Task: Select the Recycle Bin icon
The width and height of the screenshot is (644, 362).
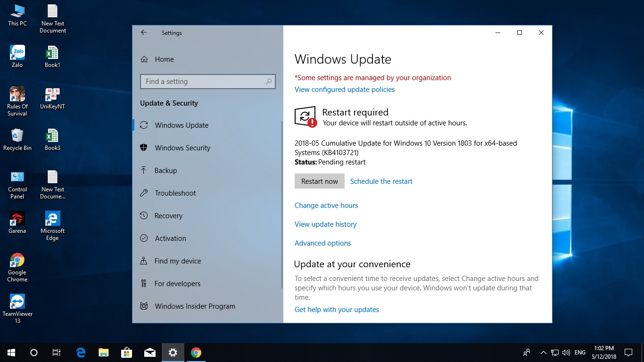Action: click(17, 140)
